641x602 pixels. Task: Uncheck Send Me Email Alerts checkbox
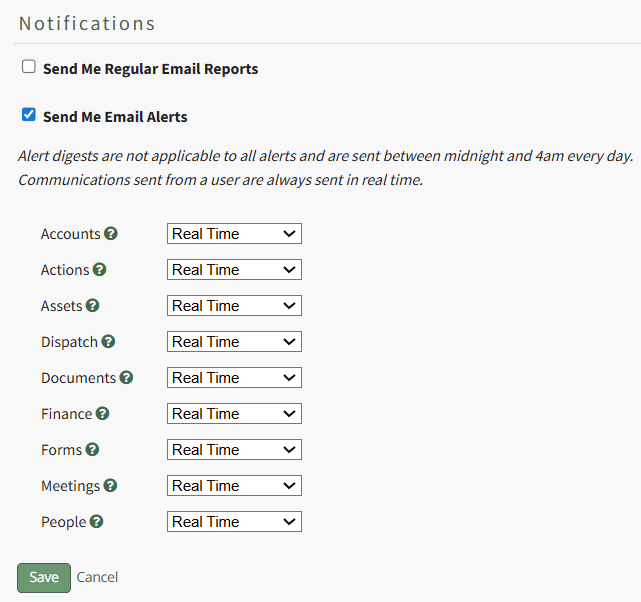(x=29, y=115)
